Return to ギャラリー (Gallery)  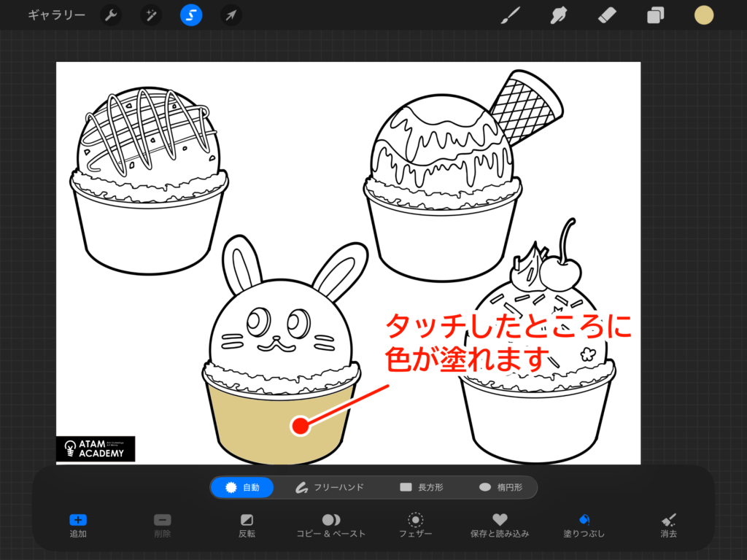[56, 15]
